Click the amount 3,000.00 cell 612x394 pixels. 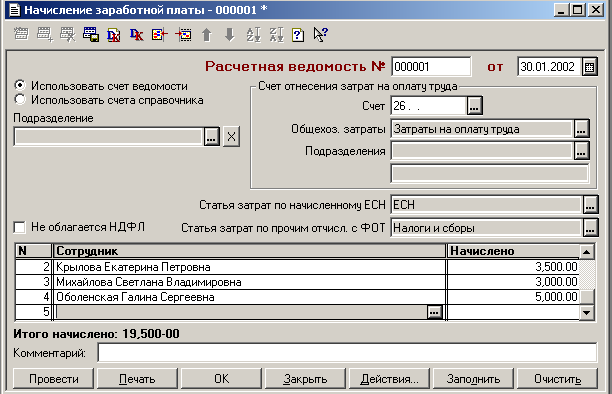(x=513, y=282)
